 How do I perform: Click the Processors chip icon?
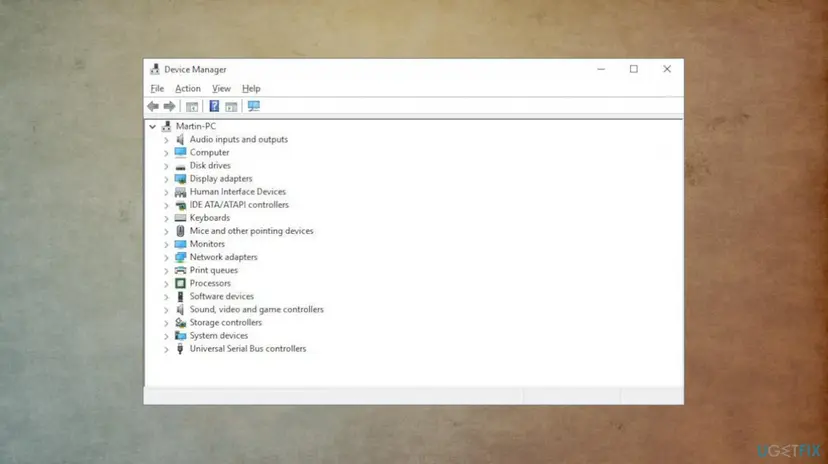click(181, 283)
